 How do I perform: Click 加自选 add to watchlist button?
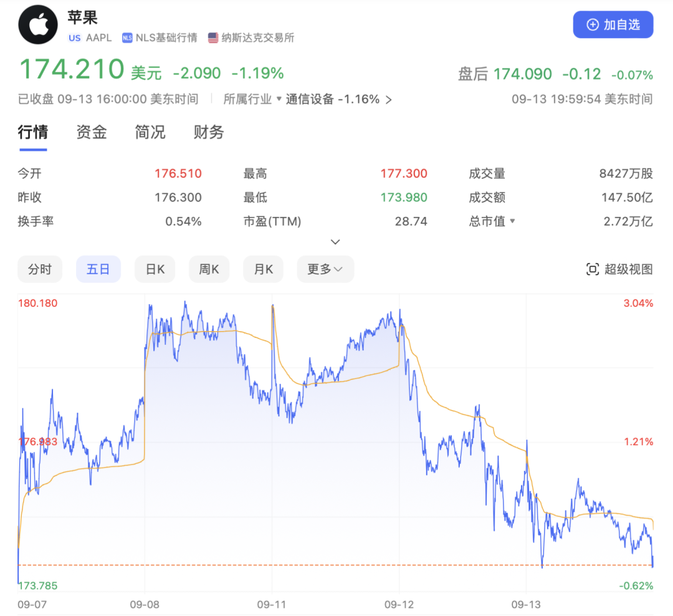click(613, 25)
